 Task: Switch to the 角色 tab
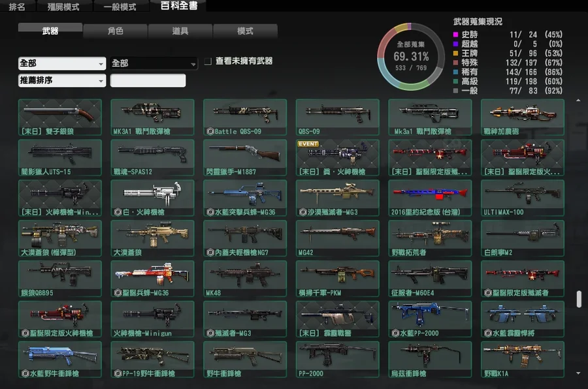click(x=115, y=31)
